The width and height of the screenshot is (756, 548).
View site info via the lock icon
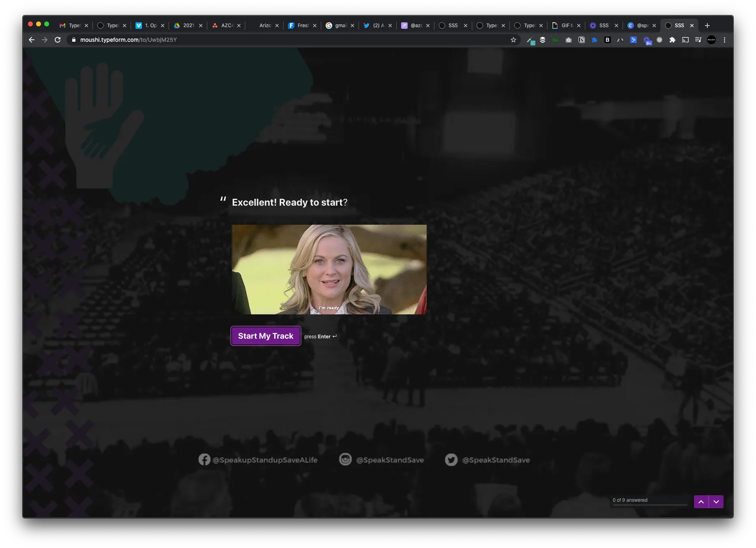tap(73, 40)
